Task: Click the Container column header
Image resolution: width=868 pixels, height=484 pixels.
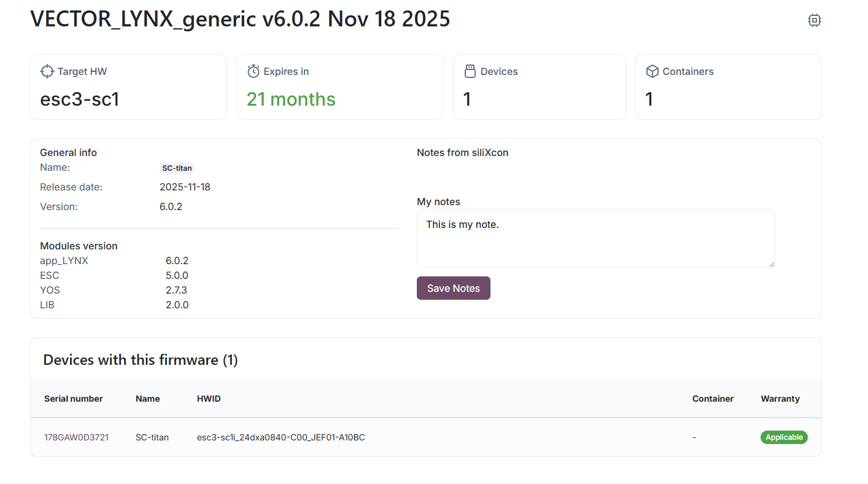Action: coord(713,399)
